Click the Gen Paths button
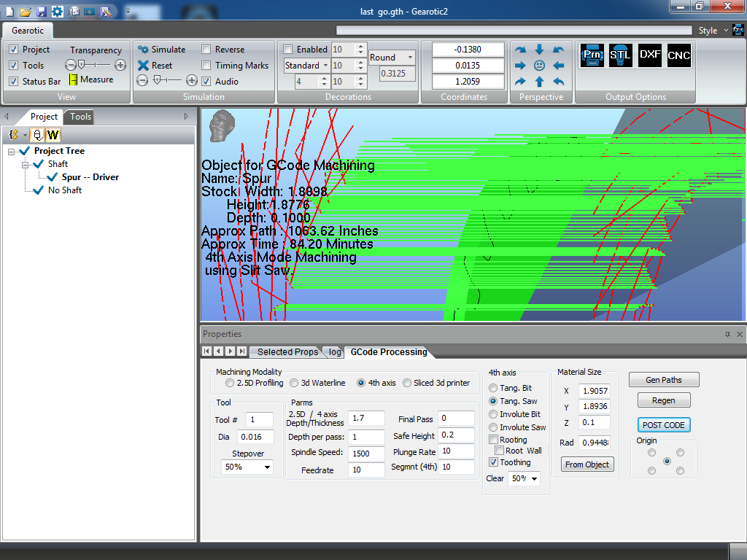Viewport: 747px width, 560px height. pyautogui.click(x=664, y=380)
